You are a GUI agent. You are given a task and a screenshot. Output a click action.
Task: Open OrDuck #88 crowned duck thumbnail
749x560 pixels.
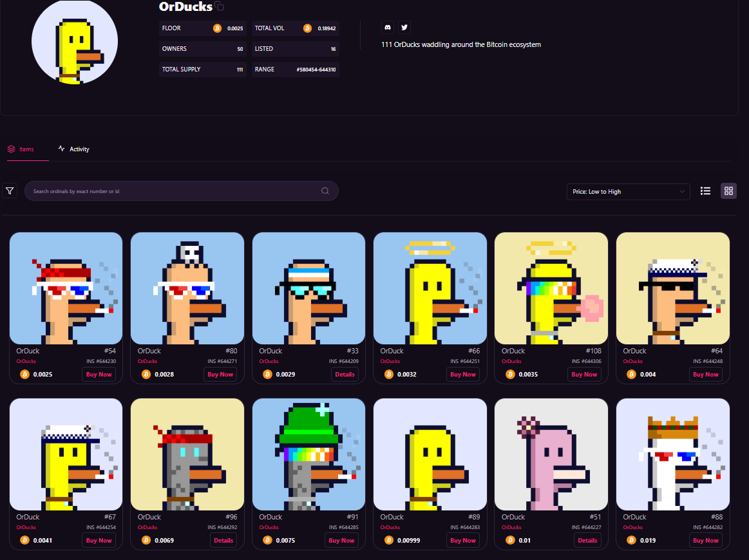[672, 454]
